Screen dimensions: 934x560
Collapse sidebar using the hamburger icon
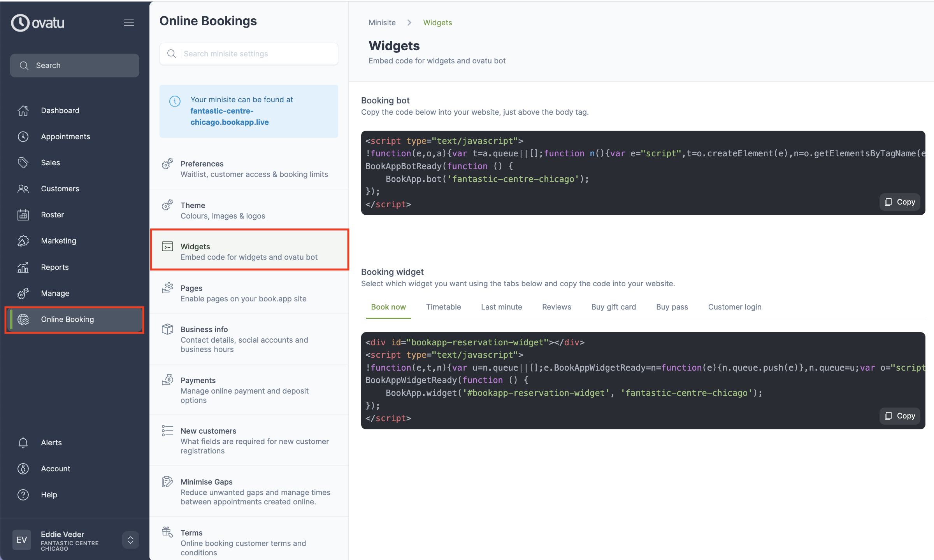[x=129, y=23]
